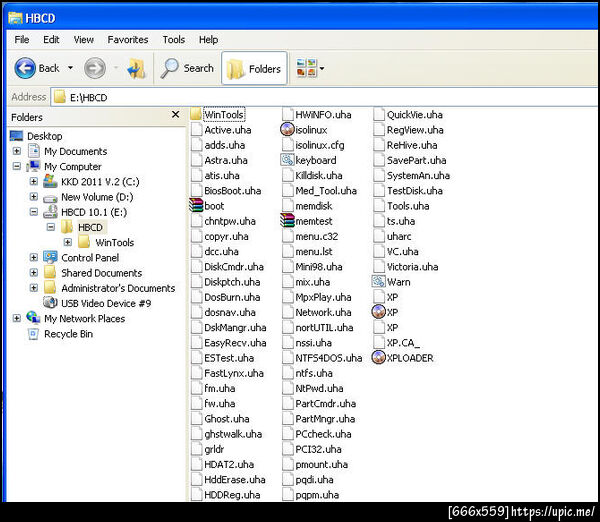Select the XPLOADER disc icon
The width and height of the screenshot is (600, 522).
pyautogui.click(x=378, y=357)
